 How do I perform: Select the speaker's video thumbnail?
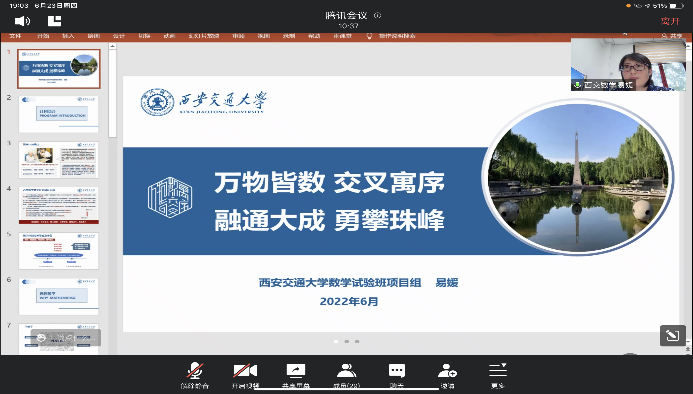[x=628, y=65]
